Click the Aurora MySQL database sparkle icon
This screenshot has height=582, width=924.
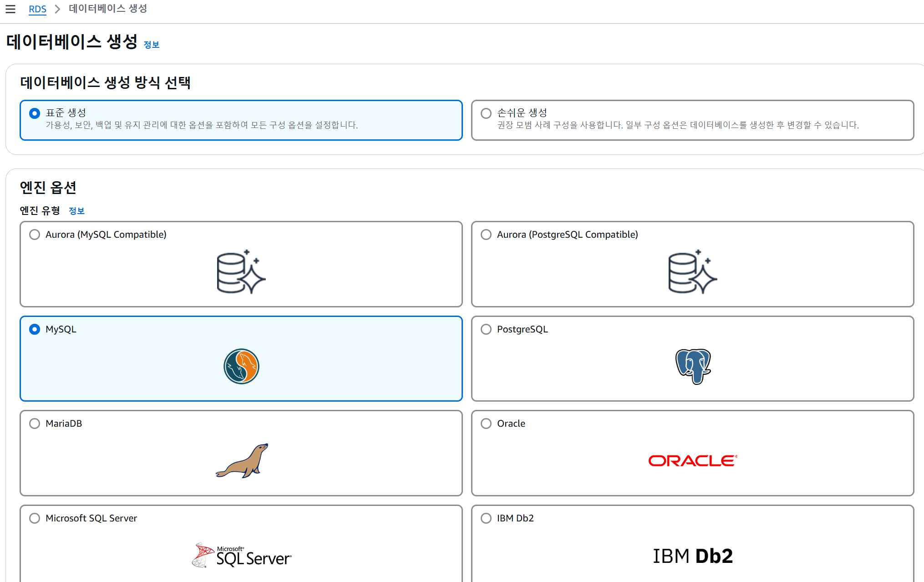[241, 272]
